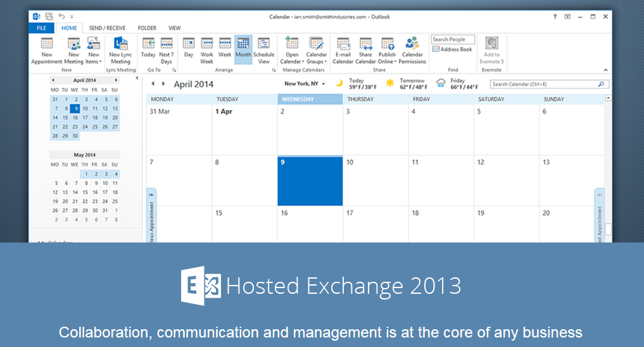The image size is (644, 347).
Task: Open Schedule View
Action: click(263, 51)
